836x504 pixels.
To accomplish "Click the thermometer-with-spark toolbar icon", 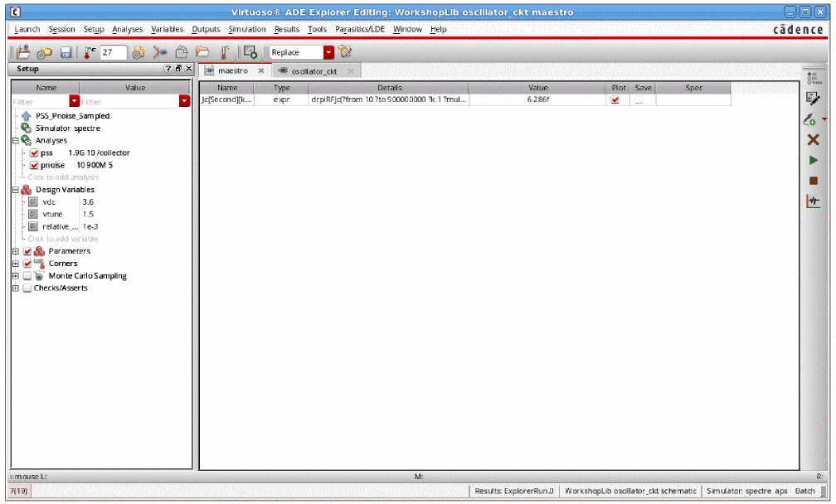I will 225,52.
